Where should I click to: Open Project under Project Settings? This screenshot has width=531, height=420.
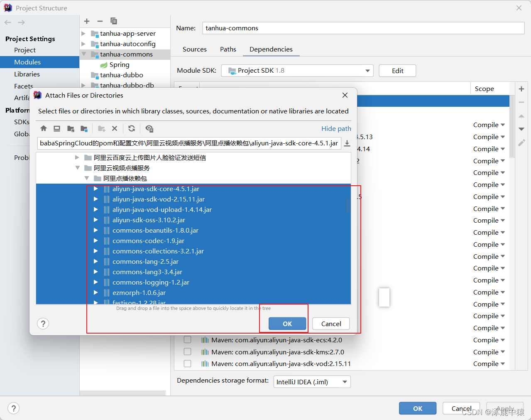(25, 50)
